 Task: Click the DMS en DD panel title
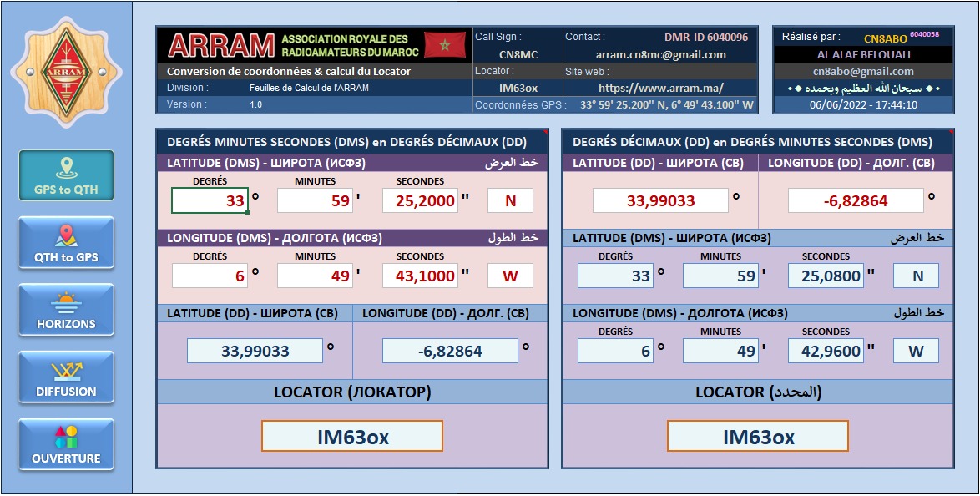click(347, 142)
